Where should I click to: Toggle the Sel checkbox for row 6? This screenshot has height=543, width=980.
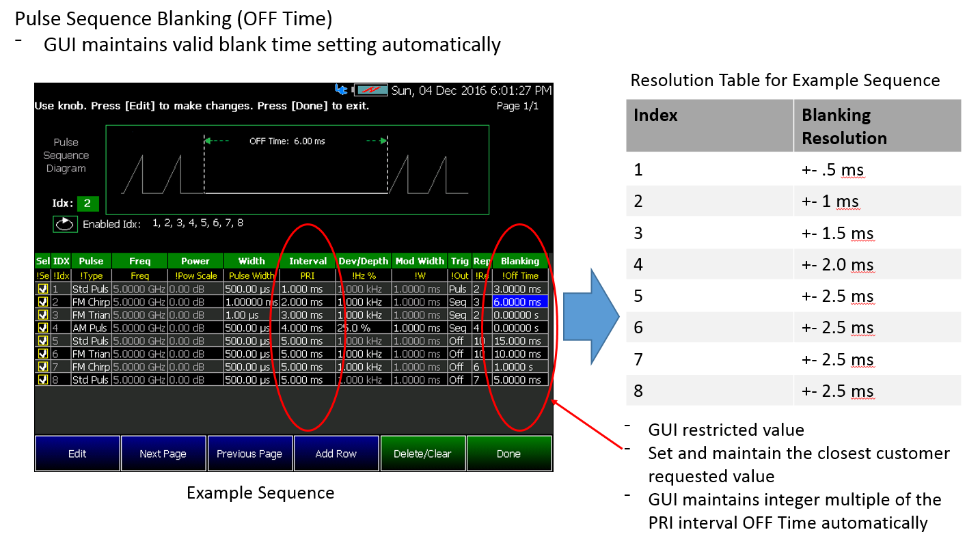(43, 354)
